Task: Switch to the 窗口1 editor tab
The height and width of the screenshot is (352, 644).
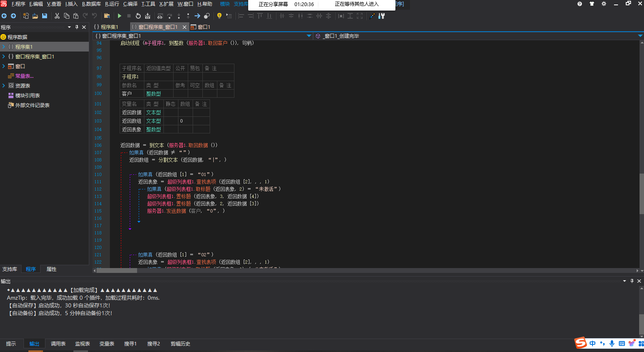Action: click(x=200, y=27)
